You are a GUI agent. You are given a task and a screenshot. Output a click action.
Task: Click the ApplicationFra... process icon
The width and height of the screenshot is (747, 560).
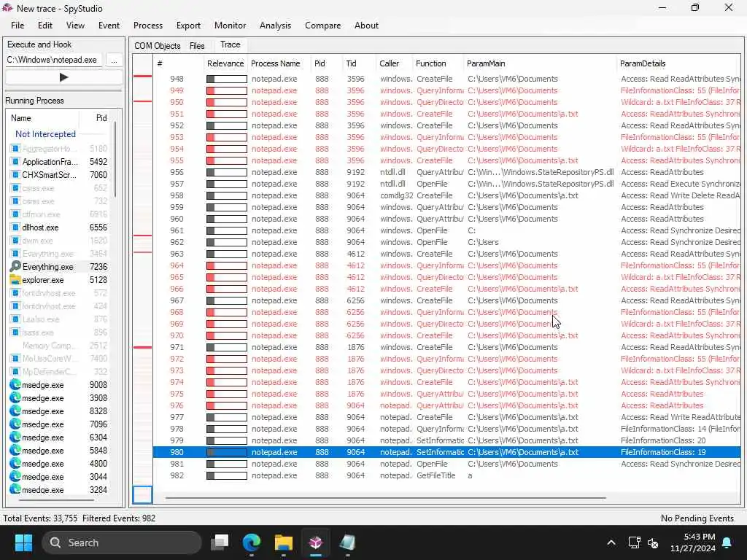pyautogui.click(x=15, y=162)
